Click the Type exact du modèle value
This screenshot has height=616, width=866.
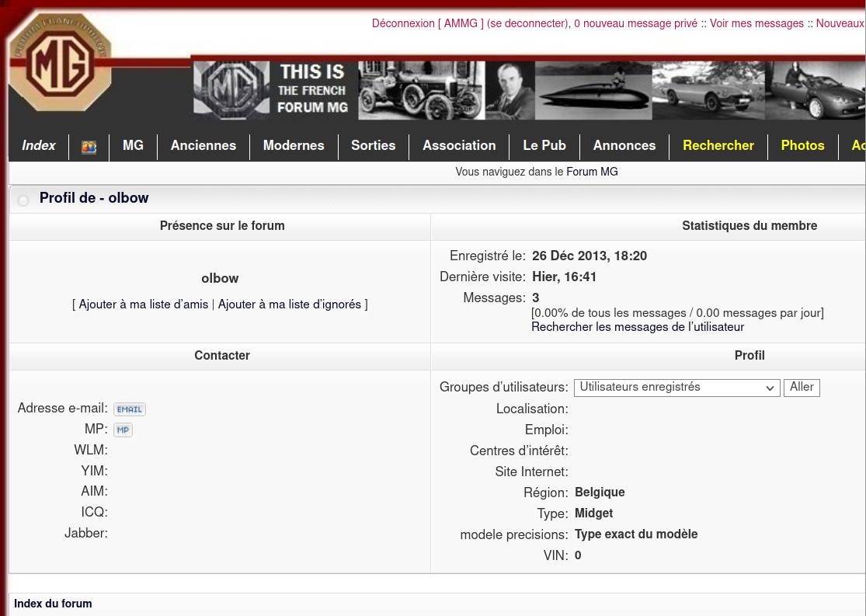(x=636, y=534)
